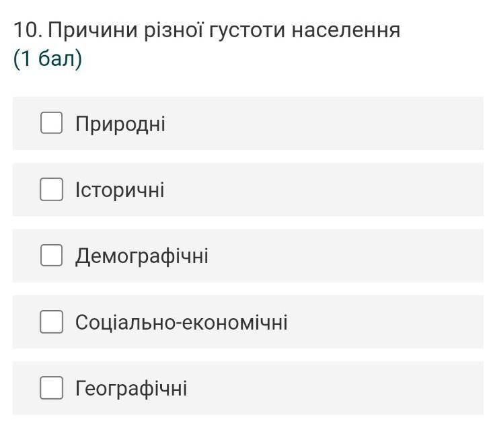The image size is (487, 448).
Task: Click the Географічні answer label text
Action: coord(131,389)
